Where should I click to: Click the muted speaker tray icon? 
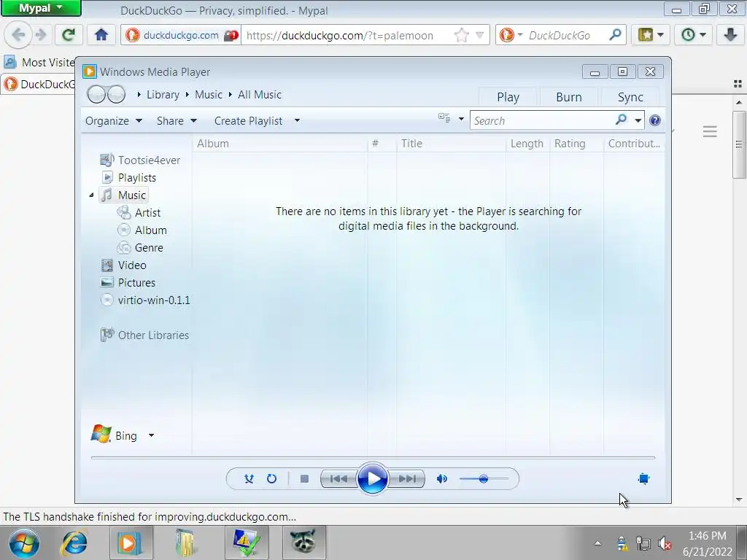665,543
